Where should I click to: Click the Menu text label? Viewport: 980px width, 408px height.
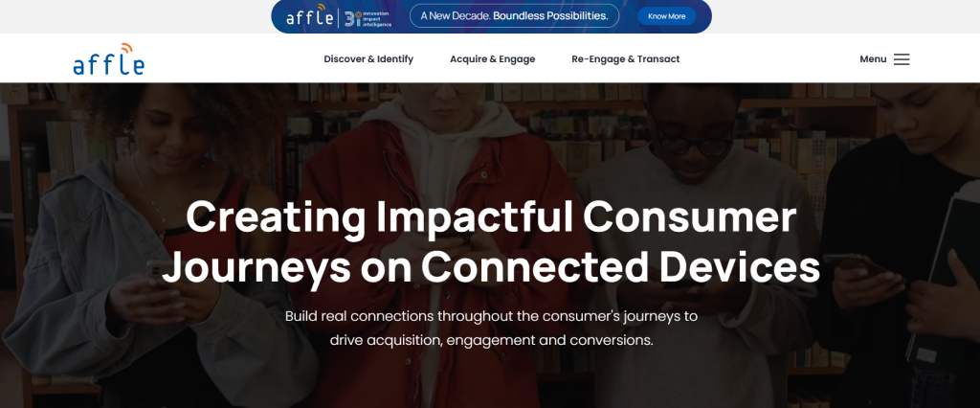873,58
